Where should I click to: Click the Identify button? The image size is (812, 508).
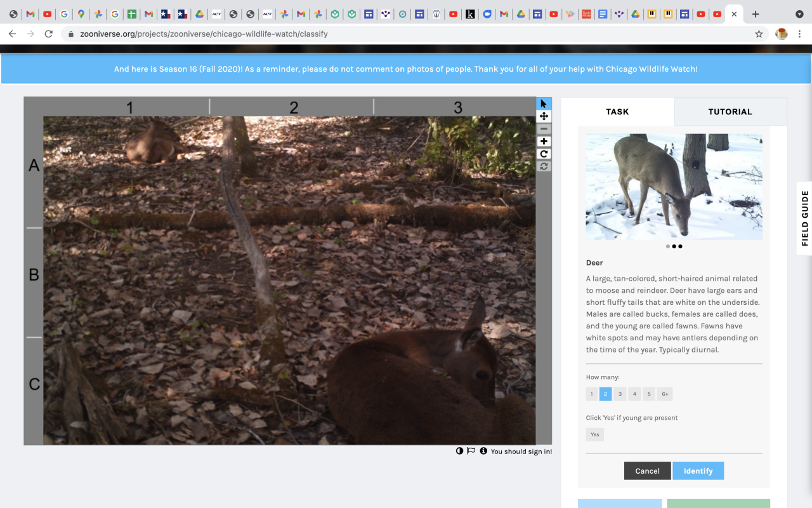point(698,471)
